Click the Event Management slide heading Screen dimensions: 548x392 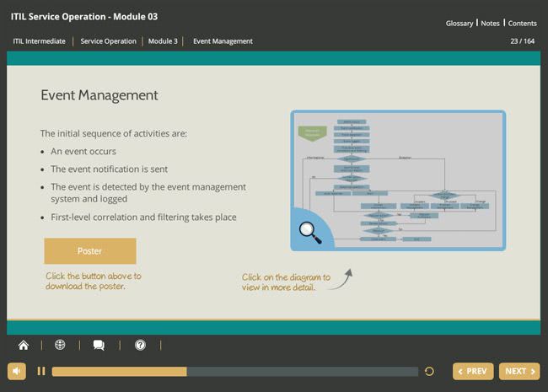coord(99,95)
